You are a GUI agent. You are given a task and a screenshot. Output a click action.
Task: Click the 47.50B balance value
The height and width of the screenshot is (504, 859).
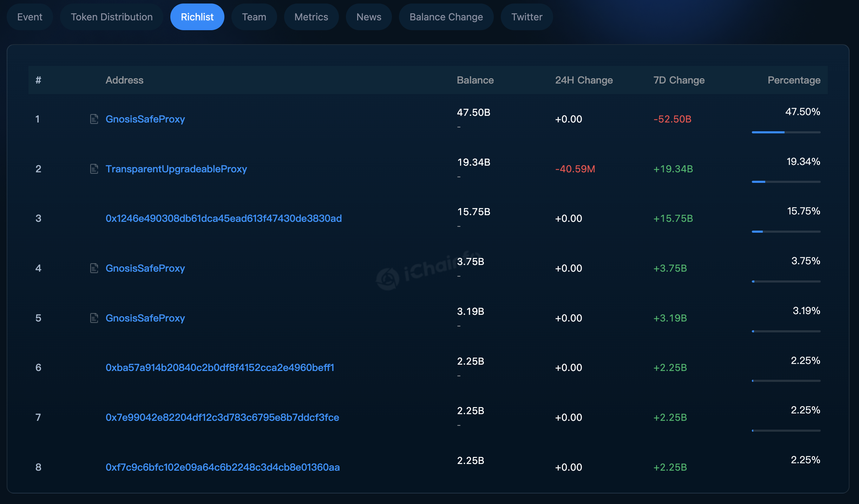[473, 112]
